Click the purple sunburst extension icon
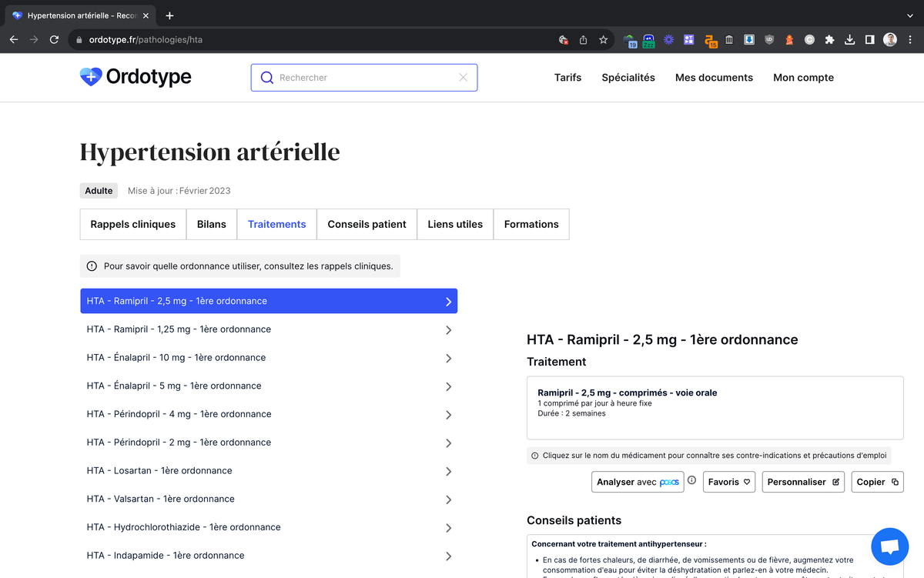Screen dimensions: 924x578 coord(668,39)
